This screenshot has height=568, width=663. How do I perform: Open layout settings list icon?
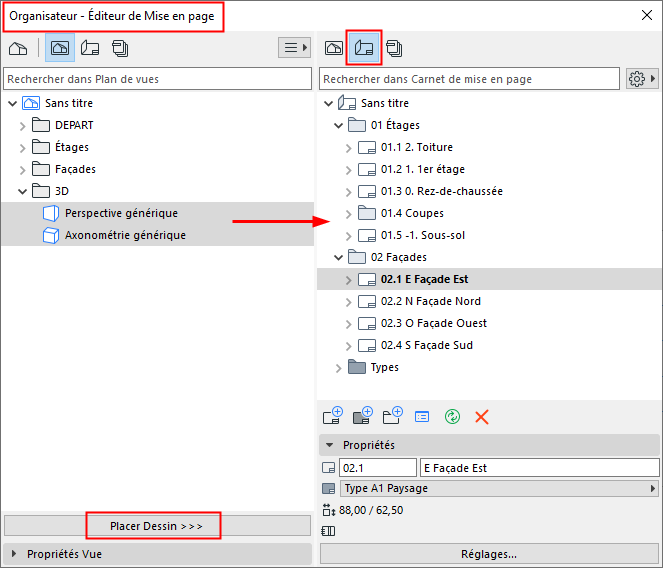click(x=422, y=417)
